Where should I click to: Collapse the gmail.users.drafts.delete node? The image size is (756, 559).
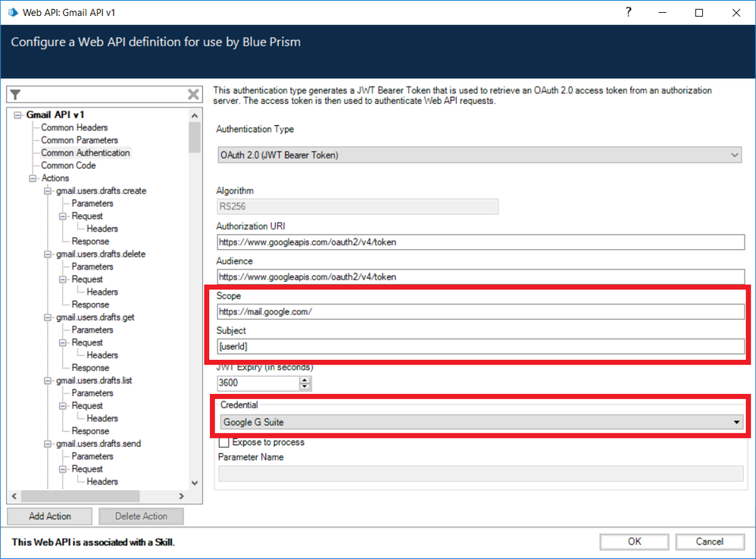(x=48, y=254)
